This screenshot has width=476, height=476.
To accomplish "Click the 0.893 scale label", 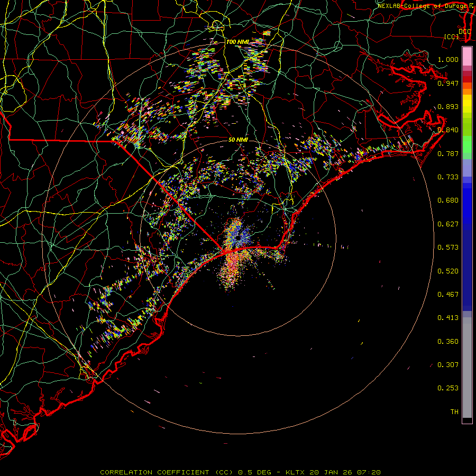I will (448, 106).
